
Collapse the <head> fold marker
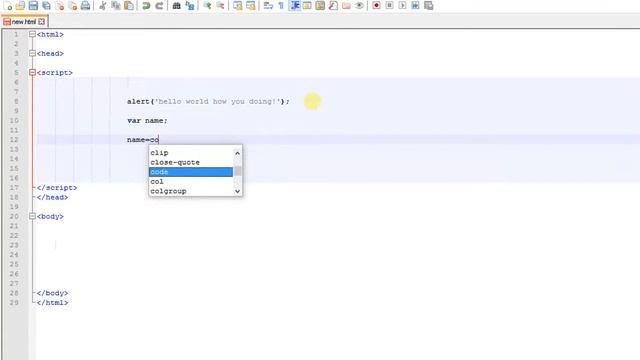pyautogui.click(x=32, y=53)
